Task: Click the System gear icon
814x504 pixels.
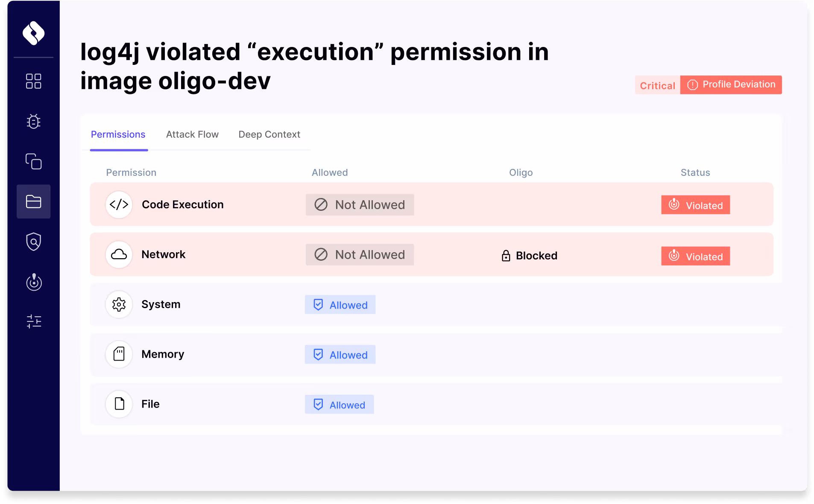Action: (x=119, y=304)
